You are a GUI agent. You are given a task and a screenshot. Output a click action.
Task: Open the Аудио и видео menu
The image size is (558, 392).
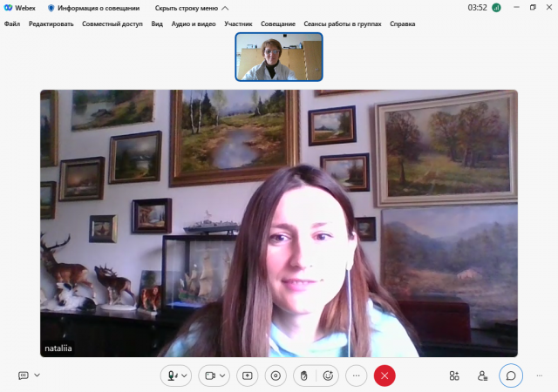pyautogui.click(x=194, y=24)
